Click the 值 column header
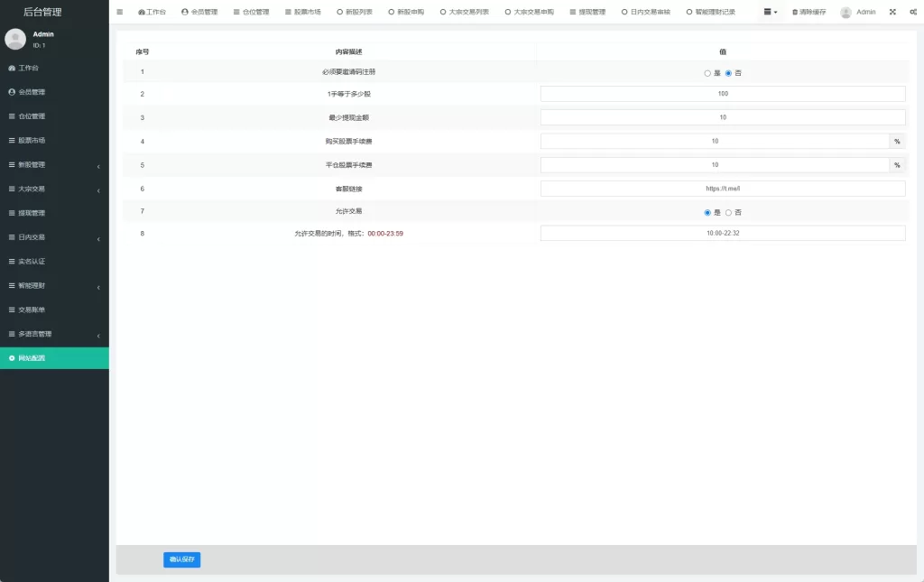Screen dimensions: 924x582 723,51
